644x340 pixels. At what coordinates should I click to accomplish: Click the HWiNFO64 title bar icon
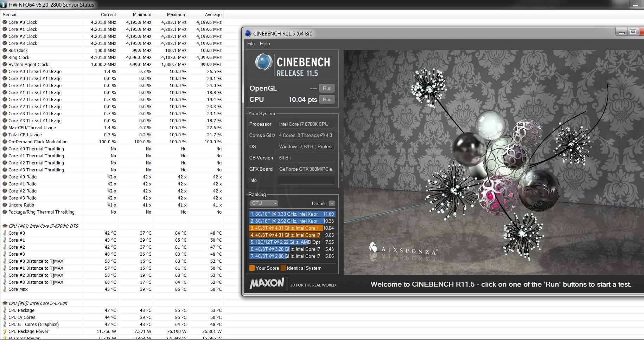[4, 5]
